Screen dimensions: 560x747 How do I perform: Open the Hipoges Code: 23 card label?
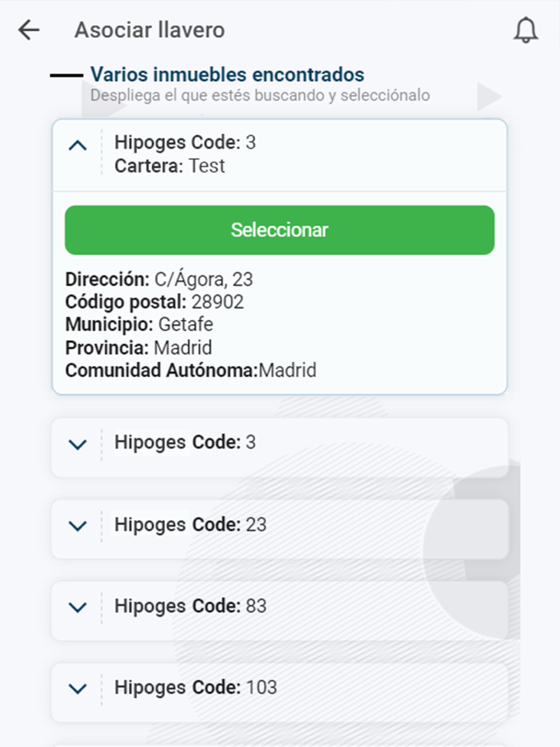point(190,525)
